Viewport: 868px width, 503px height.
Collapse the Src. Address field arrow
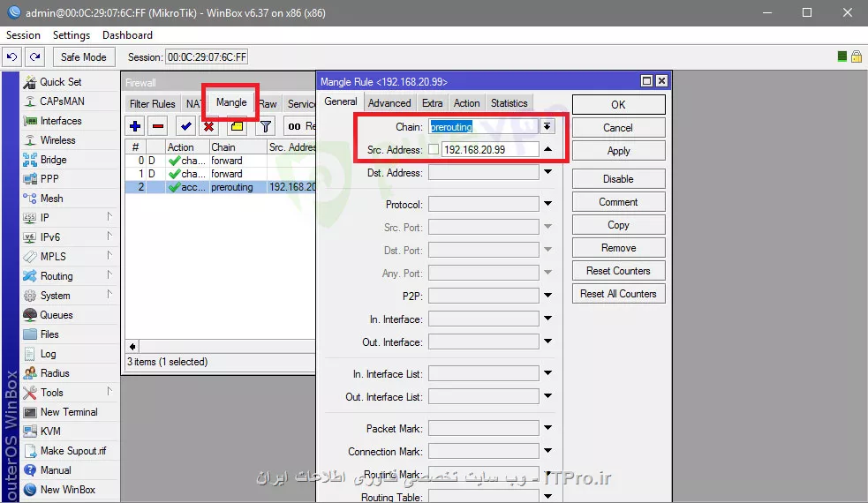(547, 149)
